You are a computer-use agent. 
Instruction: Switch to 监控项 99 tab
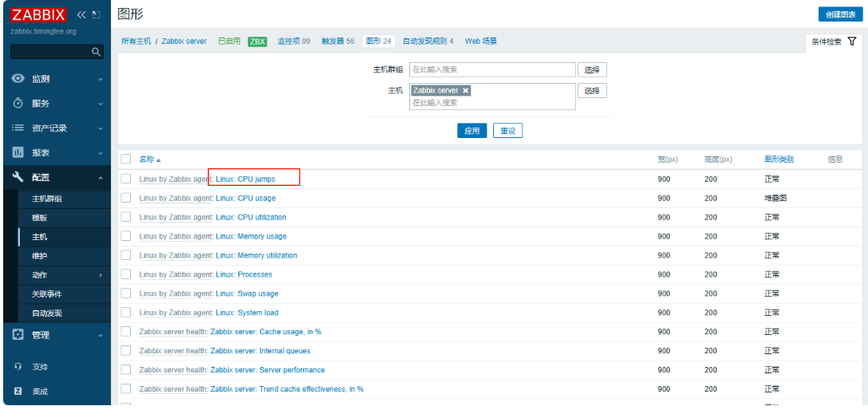[294, 41]
